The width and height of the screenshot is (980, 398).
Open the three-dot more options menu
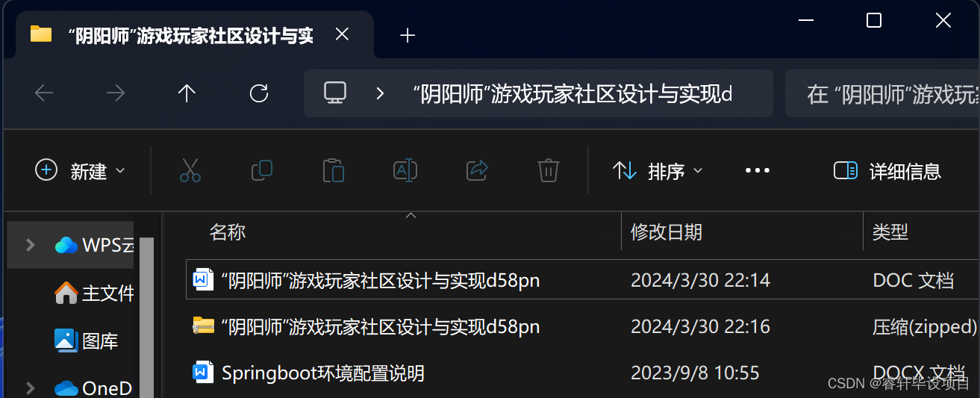tap(757, 171)
